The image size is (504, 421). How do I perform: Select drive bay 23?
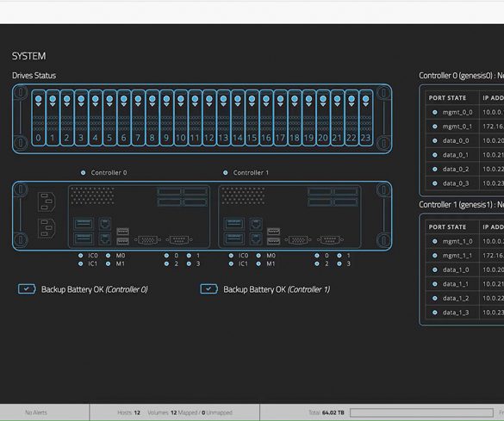click(x=365, y=118)
